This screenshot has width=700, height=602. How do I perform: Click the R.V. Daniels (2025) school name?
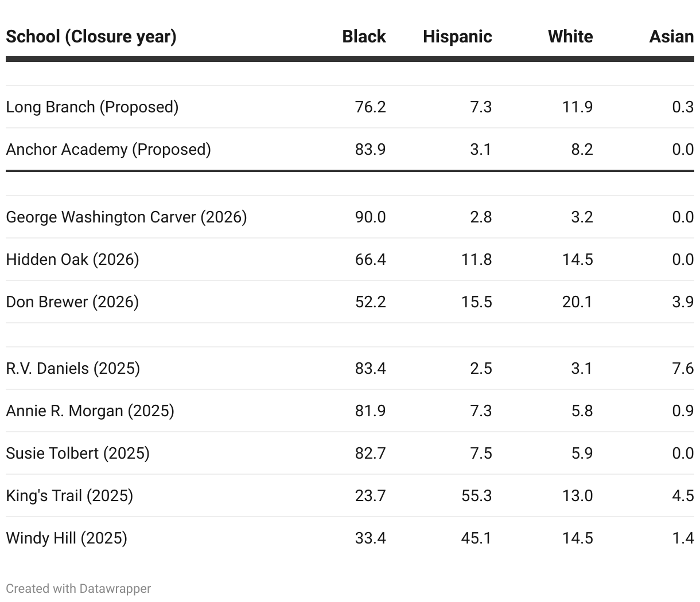73,368
